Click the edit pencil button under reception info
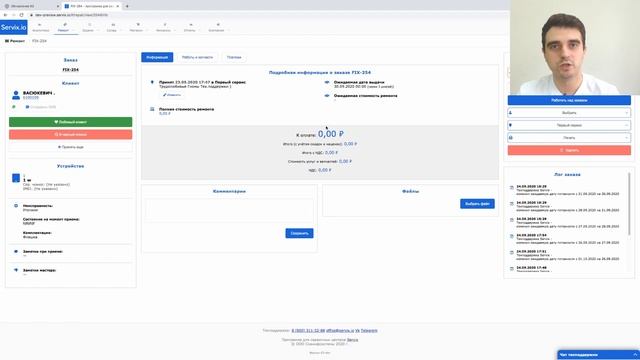 click(171, 95)
